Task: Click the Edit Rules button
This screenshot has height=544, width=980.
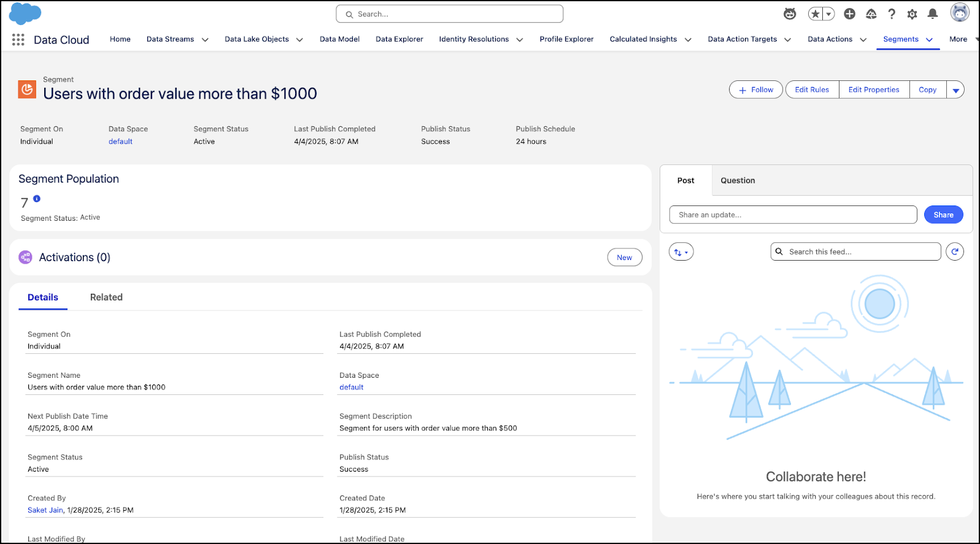Action: pos(812,90)
